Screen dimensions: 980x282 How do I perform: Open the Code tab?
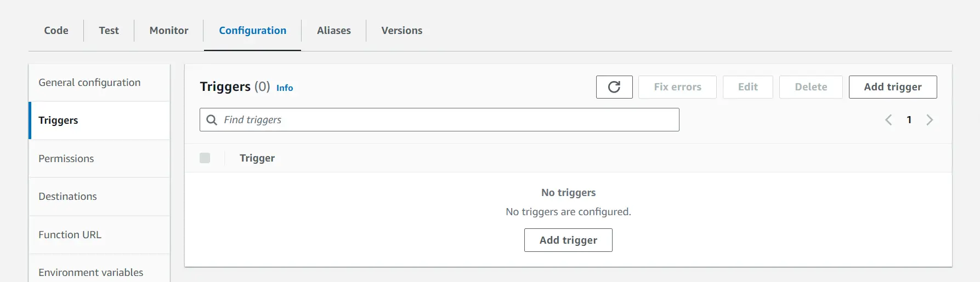coord(56,31)
